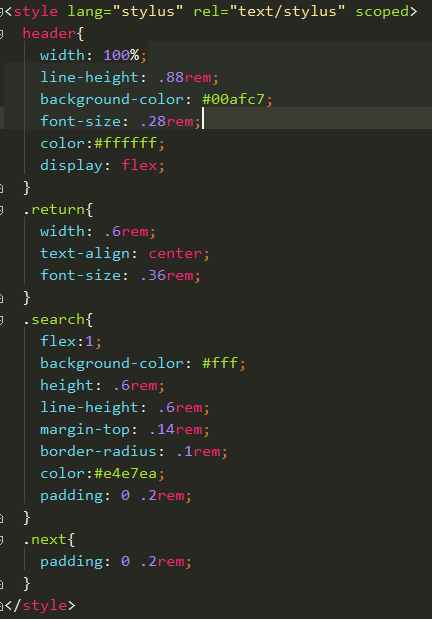Collapse the .search{ block fold marker
The image size is (432, 619).
(x=1, y=320)
